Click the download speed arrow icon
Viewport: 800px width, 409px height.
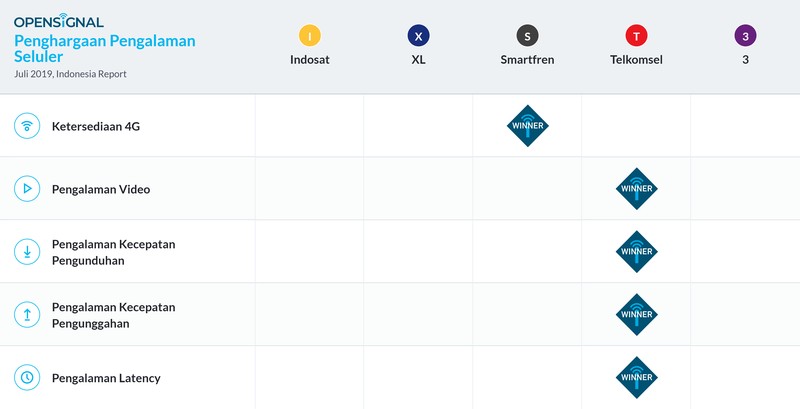click(x=27, y=252)
